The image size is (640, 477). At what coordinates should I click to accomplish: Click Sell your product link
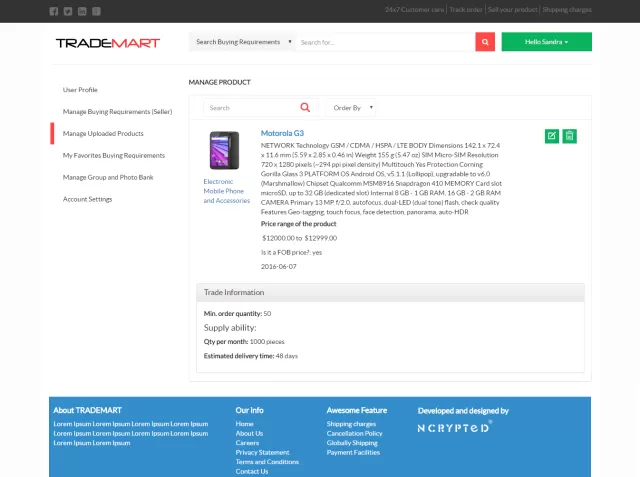[512, 9]
